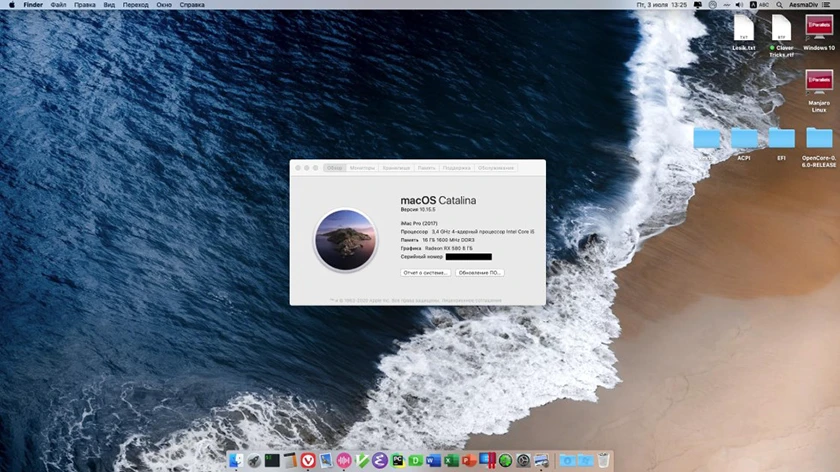Open the Окно menu
This screenshot has width=840, height=472.
point(164,5)
